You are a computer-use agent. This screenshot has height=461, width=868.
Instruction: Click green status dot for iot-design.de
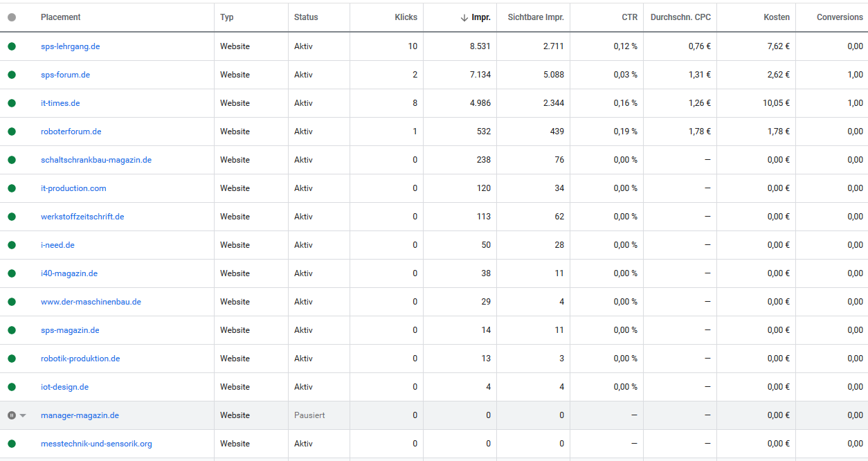coord(12,387)
